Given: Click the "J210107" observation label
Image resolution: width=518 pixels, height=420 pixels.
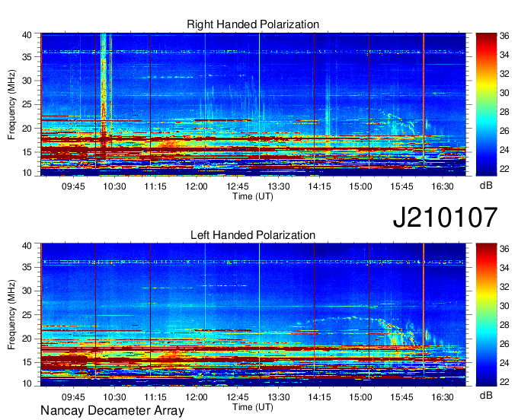Looking at the screenshot, I should [x=445, y=218].
